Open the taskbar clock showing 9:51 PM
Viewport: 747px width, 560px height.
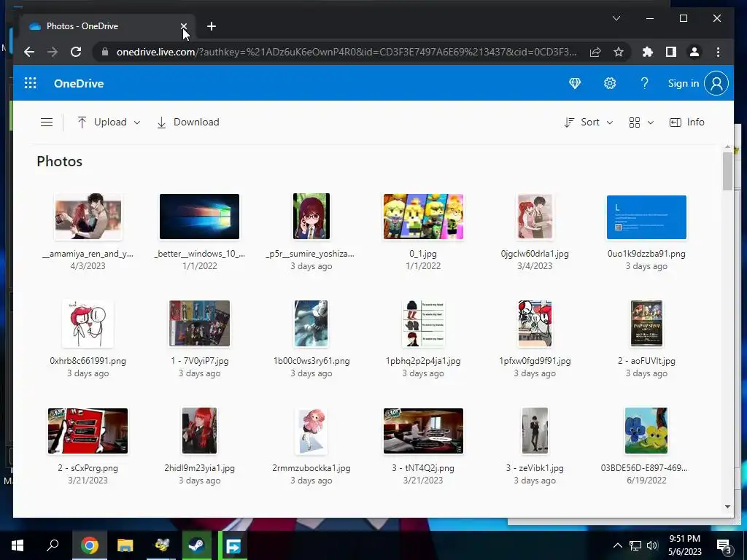pos(685,545)
